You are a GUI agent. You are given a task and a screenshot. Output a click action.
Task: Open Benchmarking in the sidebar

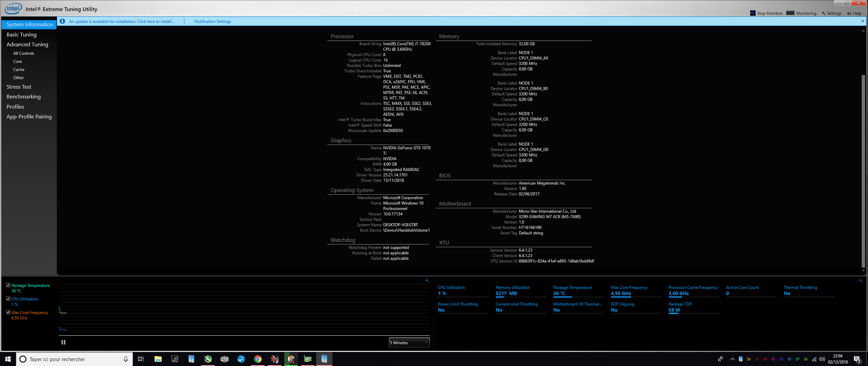coord(24,97)
